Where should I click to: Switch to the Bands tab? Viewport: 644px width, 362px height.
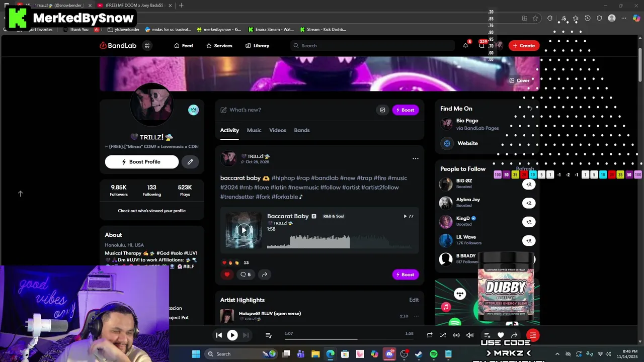pyautogui.click(x=302, y=130)
